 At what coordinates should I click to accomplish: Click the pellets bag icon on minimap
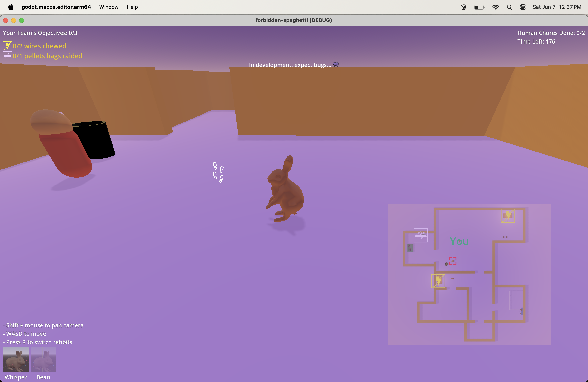[420, 235]
